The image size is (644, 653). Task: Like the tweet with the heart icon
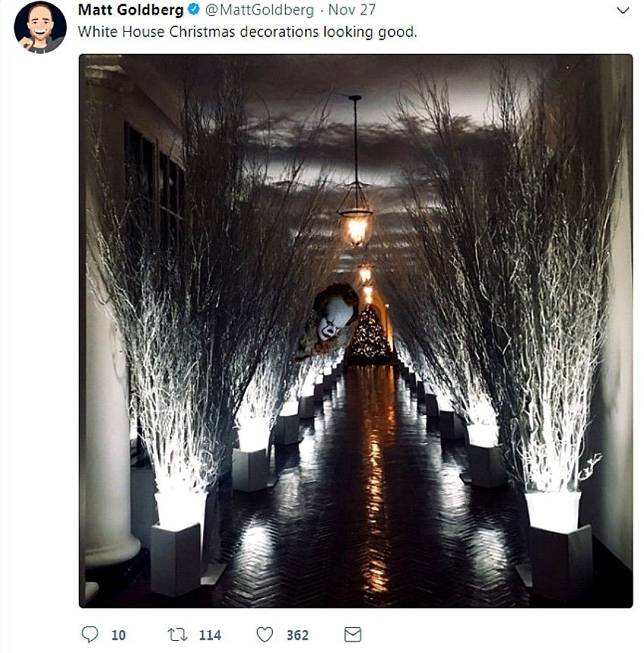coord(264,635)
